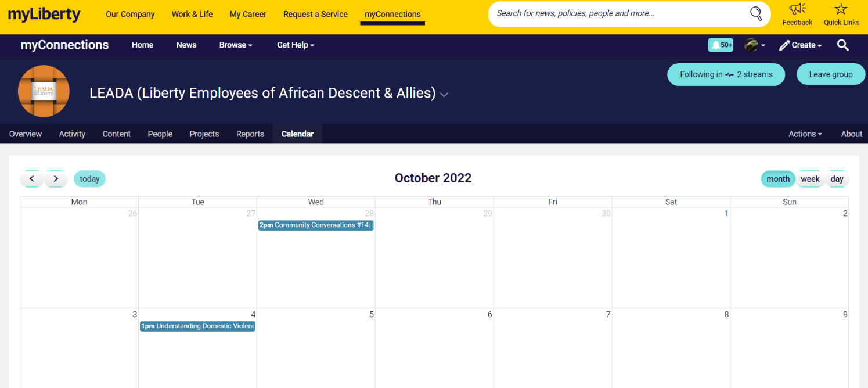Switch to the Overview tab
This screenshot has width=868, height=388.
26,134
